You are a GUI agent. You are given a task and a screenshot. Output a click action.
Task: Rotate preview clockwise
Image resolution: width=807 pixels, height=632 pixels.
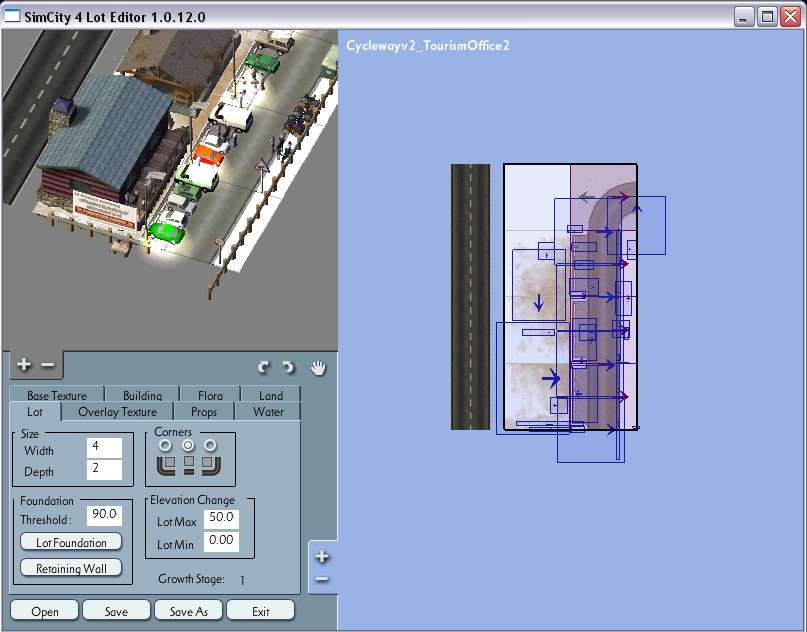coord(288,367)
